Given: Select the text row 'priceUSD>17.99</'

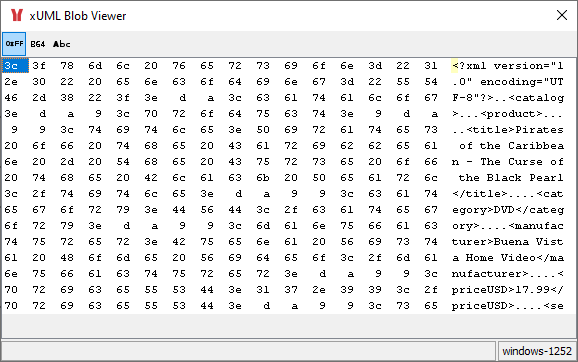Looking at the screenshot, I should coord(508,290).
